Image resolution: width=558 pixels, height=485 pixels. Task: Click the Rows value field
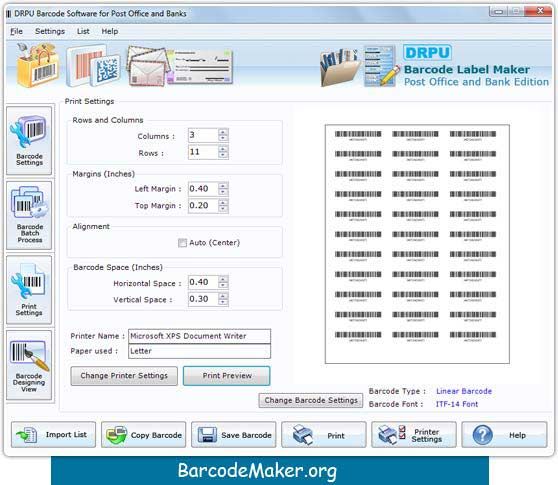point(203,152)
